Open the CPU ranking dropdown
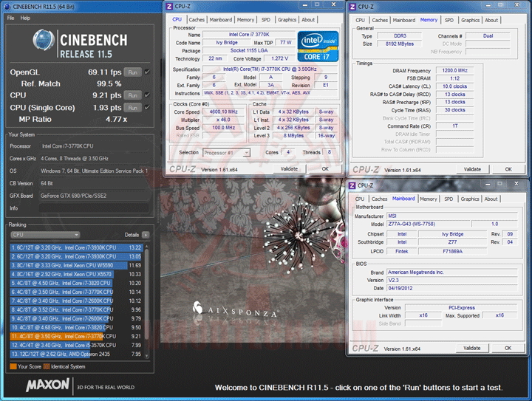 pyautogui.click(x=45, y=235)
